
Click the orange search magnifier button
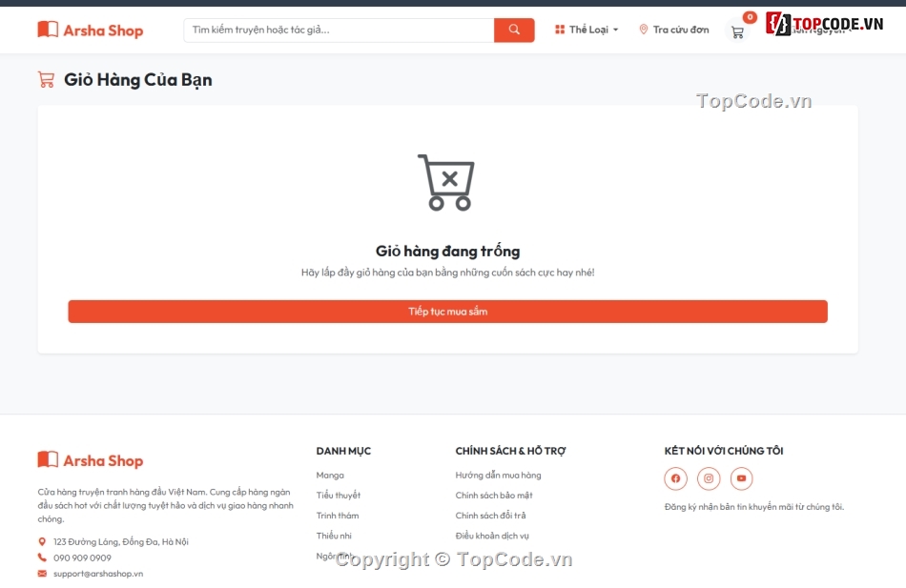[514, 30]
